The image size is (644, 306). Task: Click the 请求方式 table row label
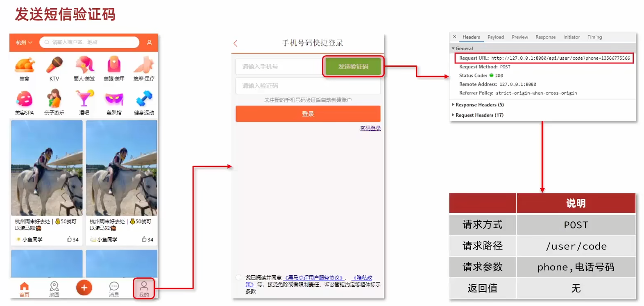[x=483, y=225]
